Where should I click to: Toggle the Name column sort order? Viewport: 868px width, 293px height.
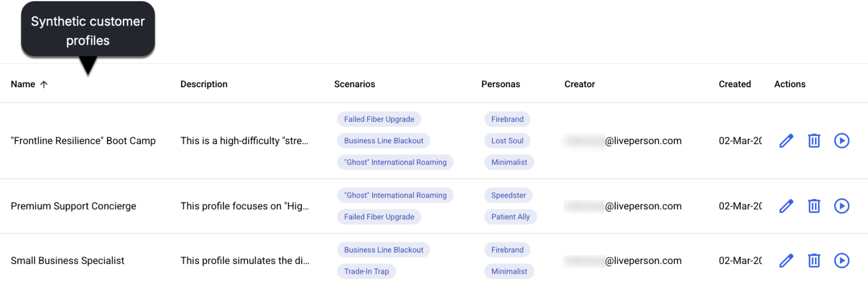29,84
